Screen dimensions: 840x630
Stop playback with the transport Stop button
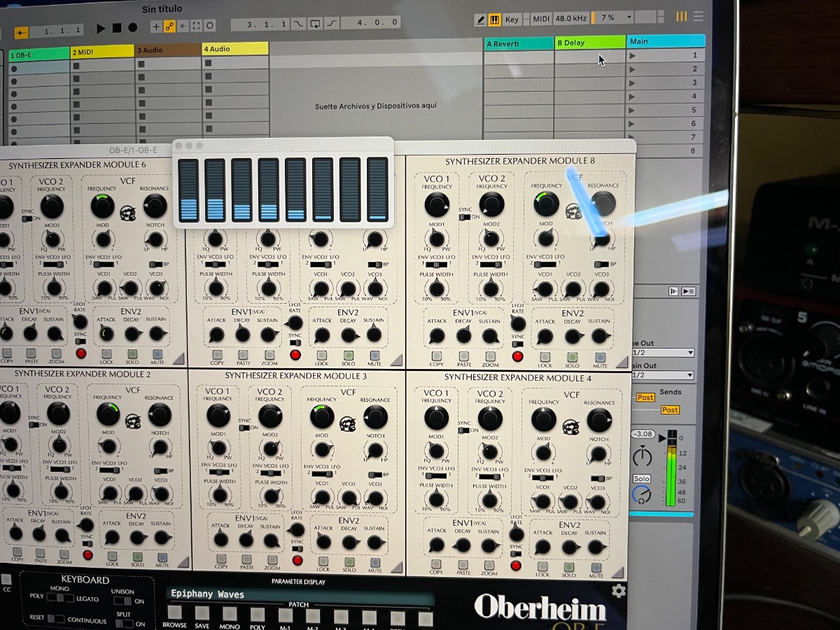[117, 28]
